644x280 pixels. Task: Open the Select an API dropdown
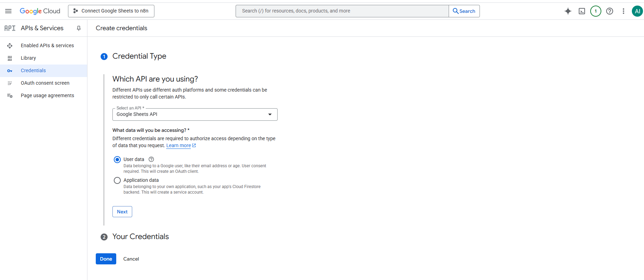(195, 114)
